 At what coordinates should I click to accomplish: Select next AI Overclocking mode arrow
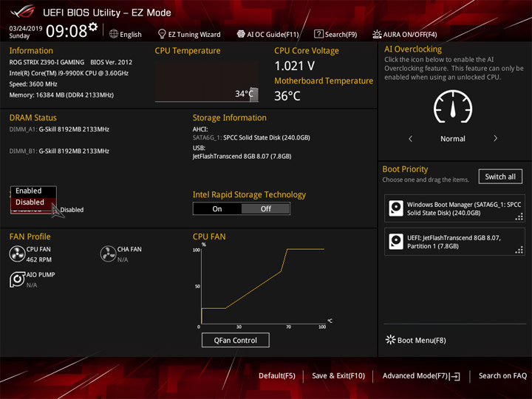point(495,138)
